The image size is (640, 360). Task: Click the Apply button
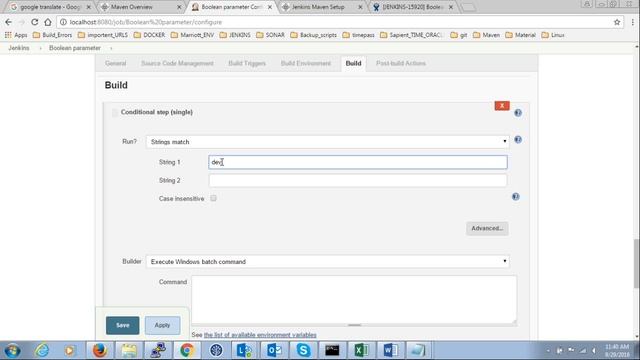pos(162,325)
